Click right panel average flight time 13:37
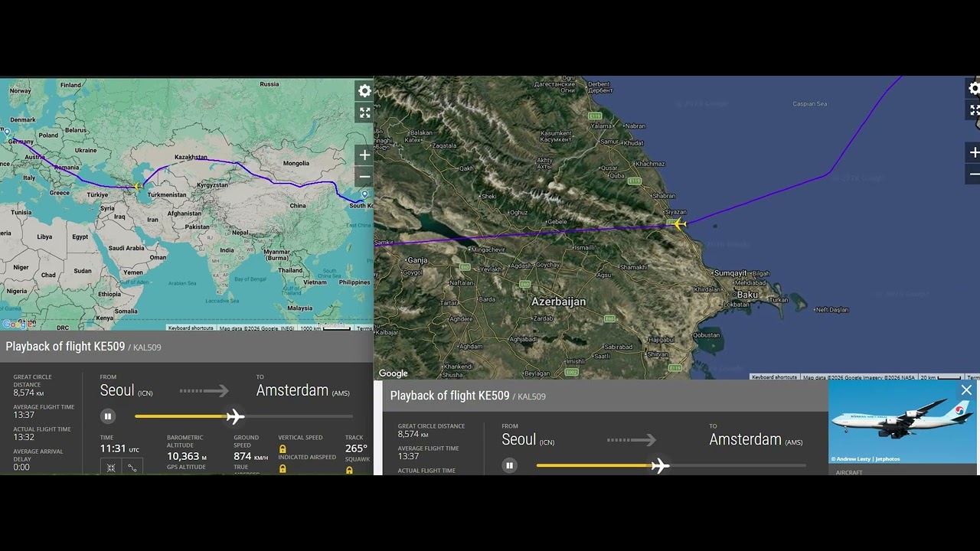Screen dimensions: 980x551 pos(408,456)
